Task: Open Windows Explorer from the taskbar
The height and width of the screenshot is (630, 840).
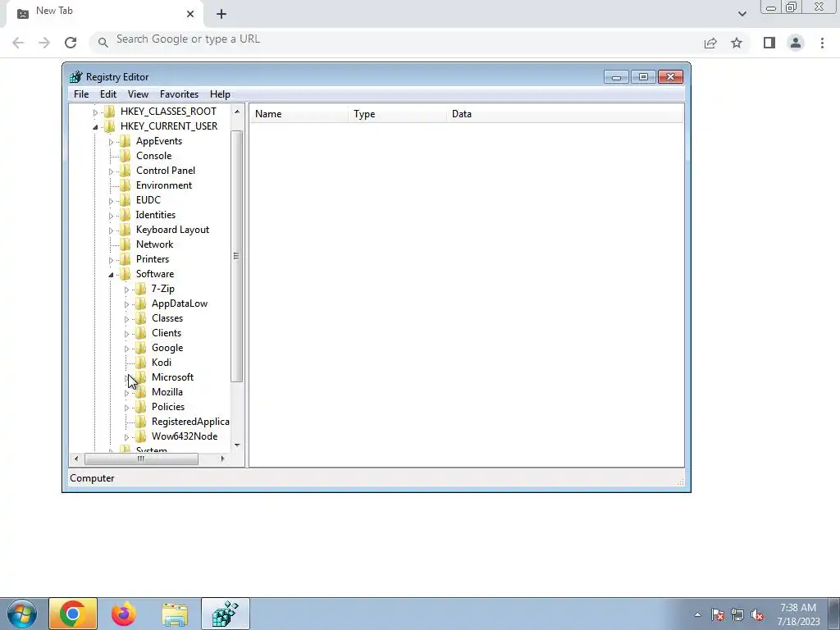Action: [x=175, y=614]
